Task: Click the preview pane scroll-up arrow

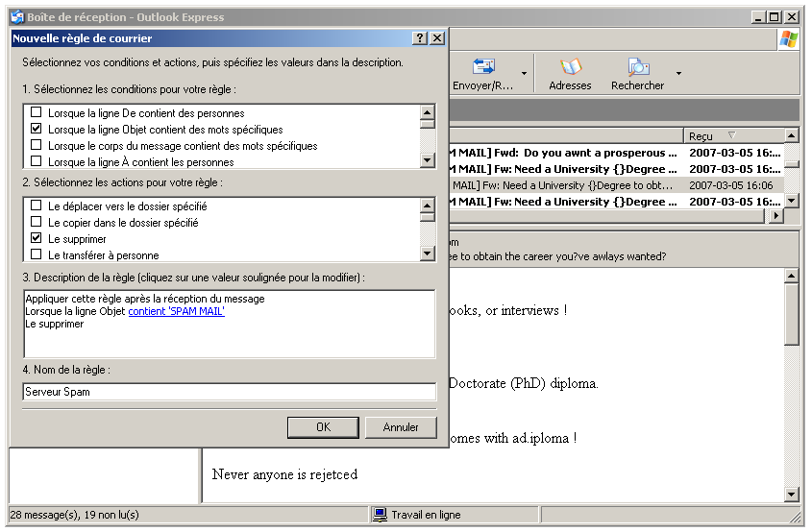Action: (x=791, y=276)
